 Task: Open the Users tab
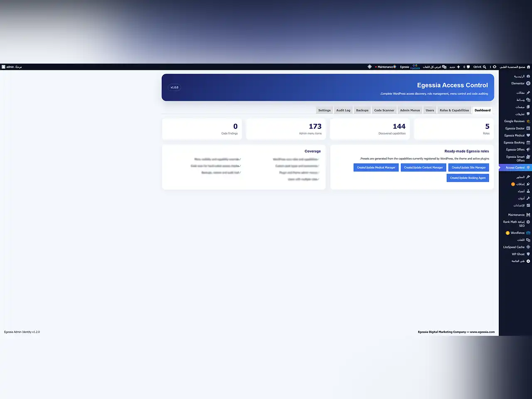pyautogui.click(x=430, y=110)
